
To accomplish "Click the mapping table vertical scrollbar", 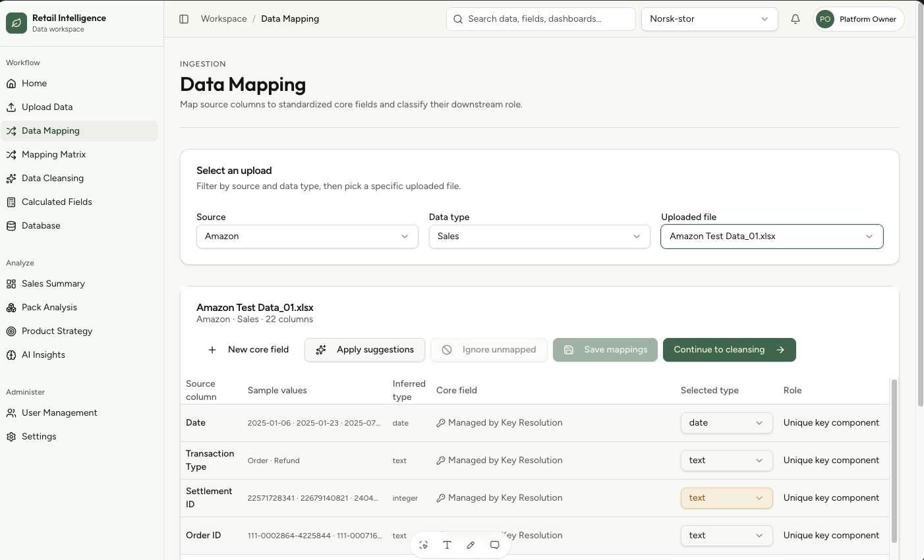I will [894, 461].
